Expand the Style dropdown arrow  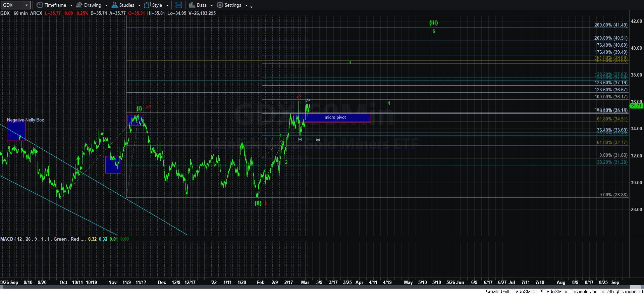coord(167,5)
